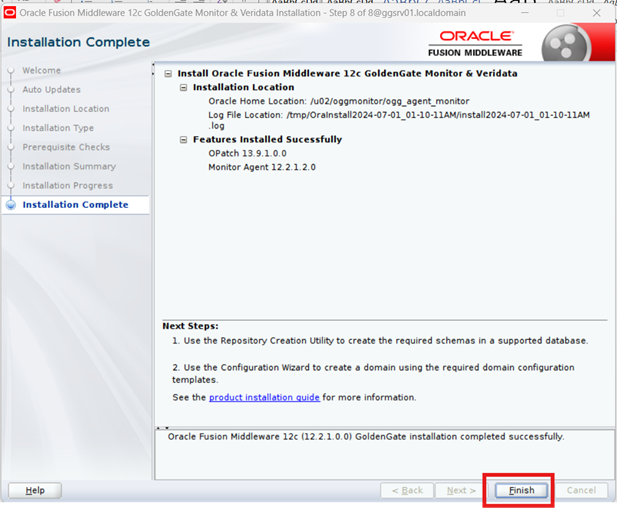Open Help for the installer

pos(35,491)
